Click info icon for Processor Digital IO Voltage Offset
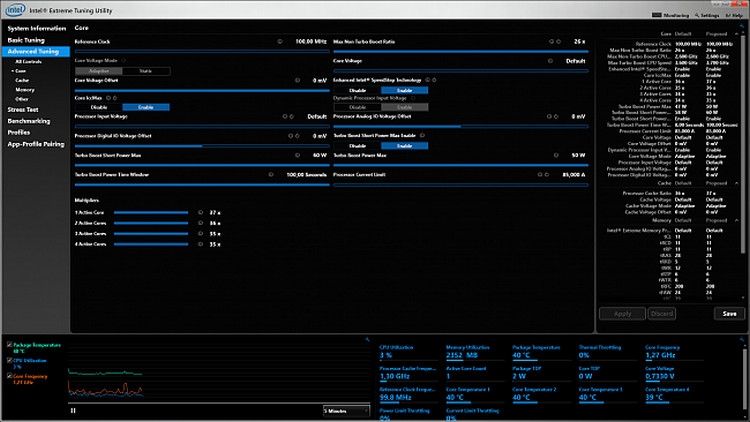This screenshot has width=750, height=422. pyautogui.click(x=290, y=136)
